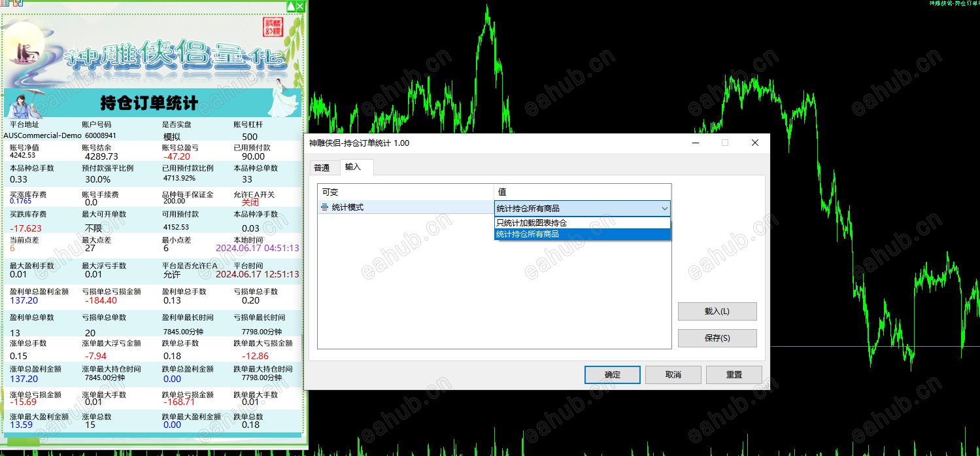
Task: Cancel with the 取消 button
Action: [x=673, y=375]
